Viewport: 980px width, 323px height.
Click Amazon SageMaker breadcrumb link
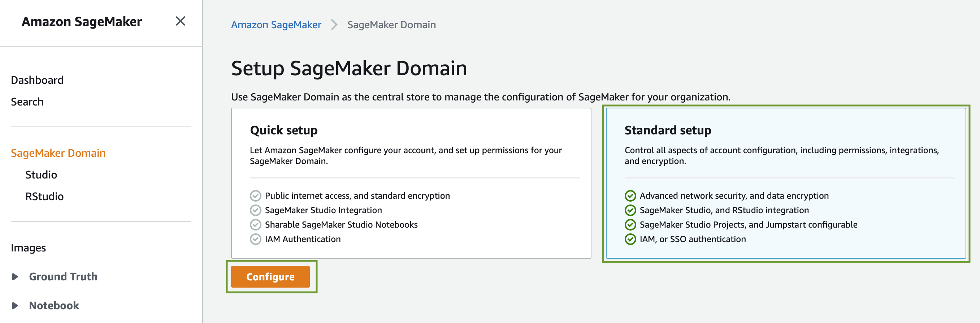click(276, 25)
